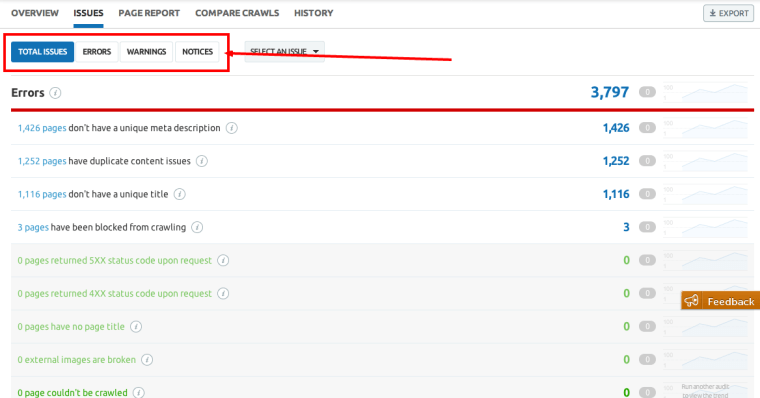The height and width of the screenshot is (398, 760).
Task: Click the Feedback megaphone icon
Action: point(692,301)
